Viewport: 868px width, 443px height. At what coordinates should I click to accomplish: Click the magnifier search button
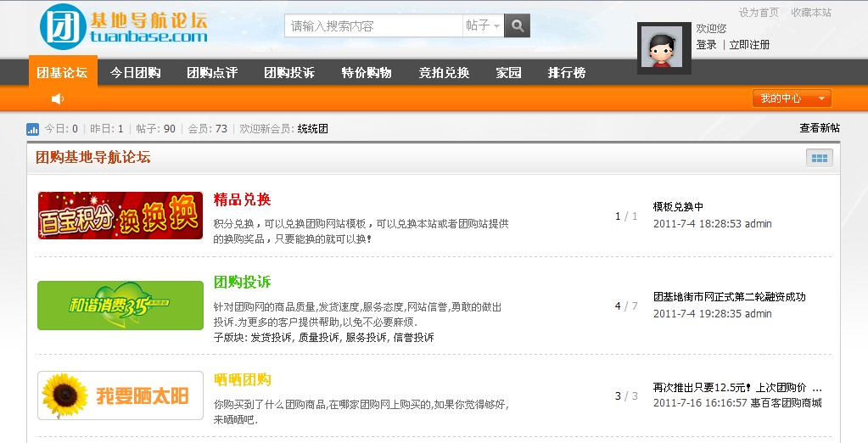point(517,25)
